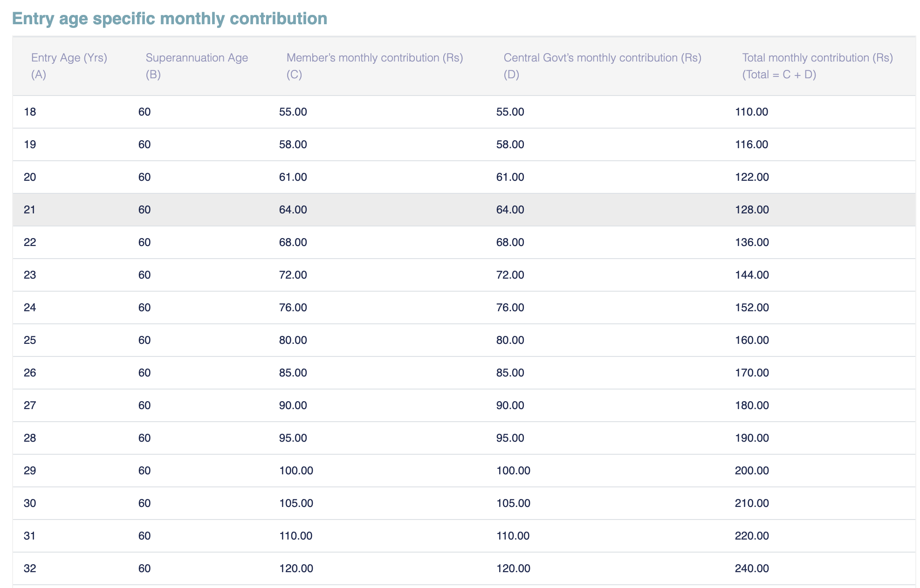The image size is (920, 588).
Task: Select entry age 24 cell
Action: [30, 308]
